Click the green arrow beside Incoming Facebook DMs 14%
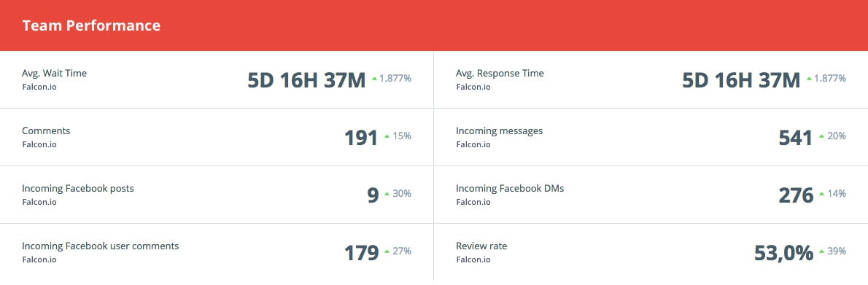868x285 pixels. coord(822,194)
